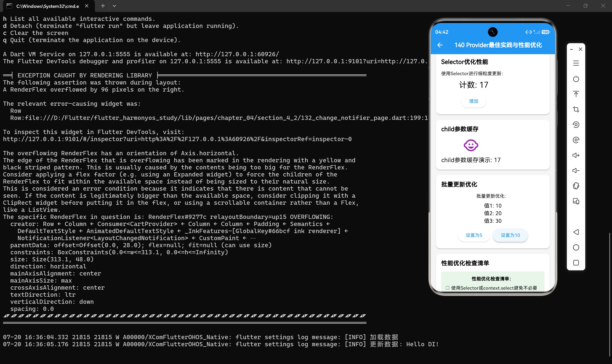
Task: Click the 'd Detach (terminate "flutter run"' help line
Action: click(x=121, y=26)
